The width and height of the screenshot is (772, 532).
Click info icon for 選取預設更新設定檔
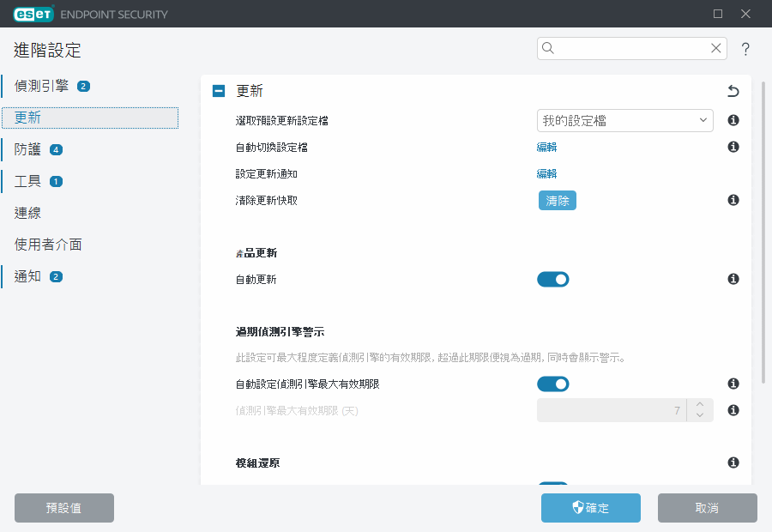[733, 121]
